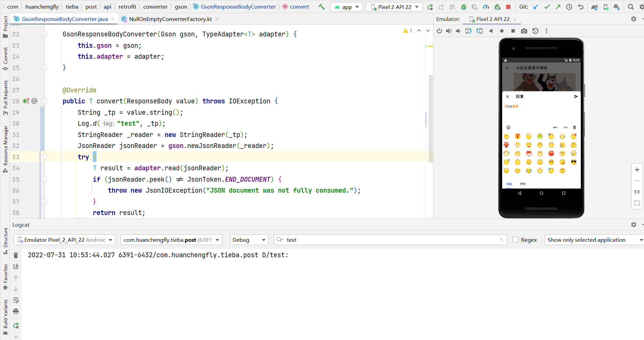Open the Android Profiler gauge icon
The image size is (644, 340).
click(486, 7)
